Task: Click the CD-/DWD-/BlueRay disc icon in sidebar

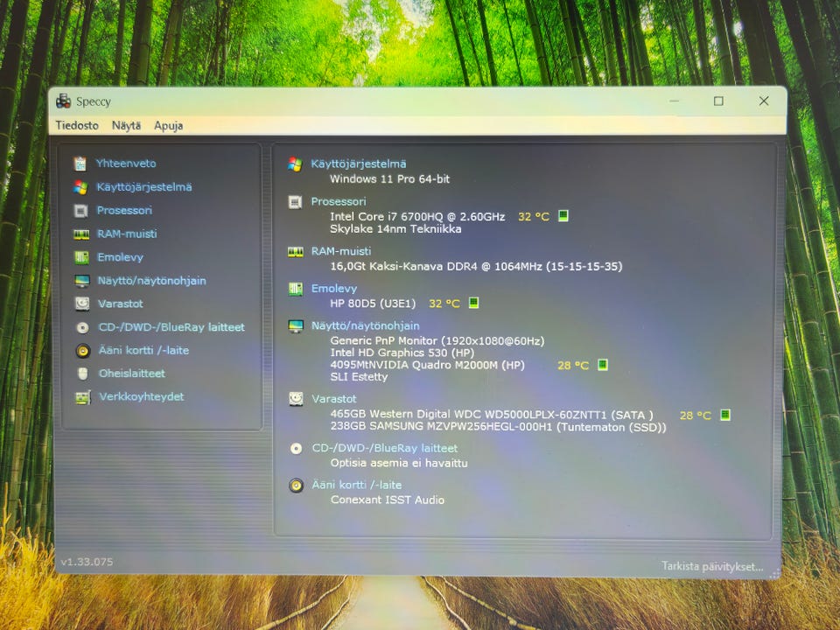Action: tap(82, 327)
